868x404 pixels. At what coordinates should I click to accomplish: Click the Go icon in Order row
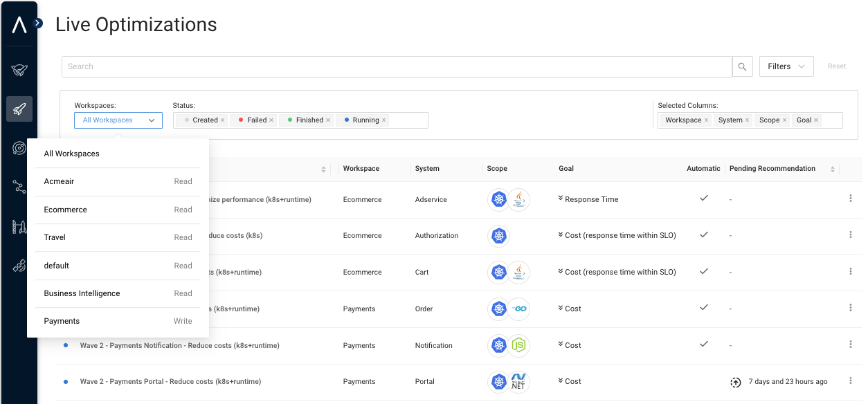coord(518,309)
